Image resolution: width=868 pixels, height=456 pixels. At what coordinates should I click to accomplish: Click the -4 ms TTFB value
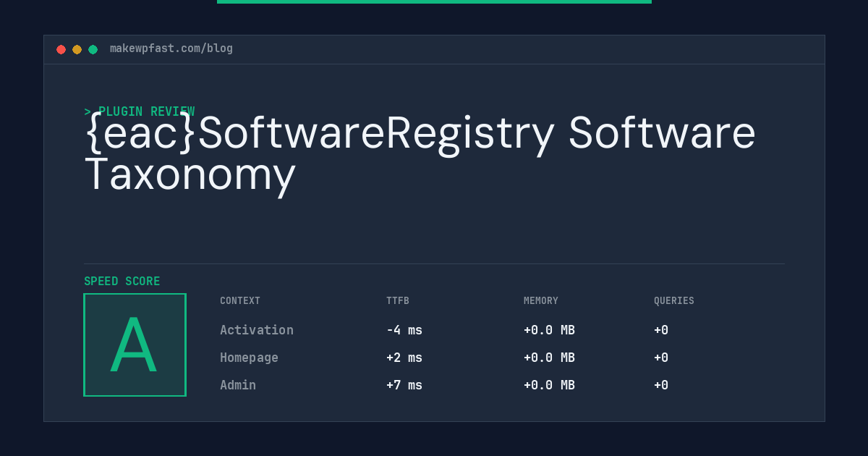click(404, 330)
